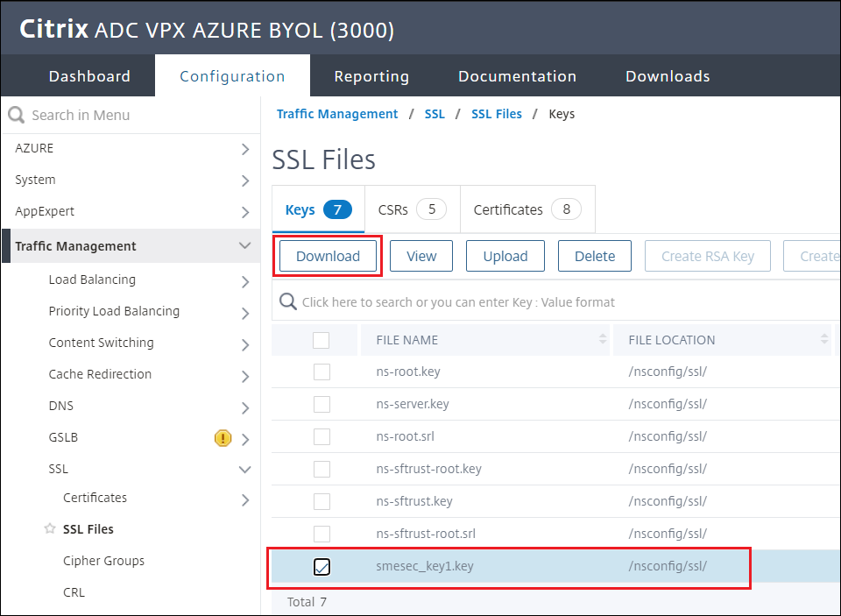Tick the ns-root.key checkbox

[322, 372]
